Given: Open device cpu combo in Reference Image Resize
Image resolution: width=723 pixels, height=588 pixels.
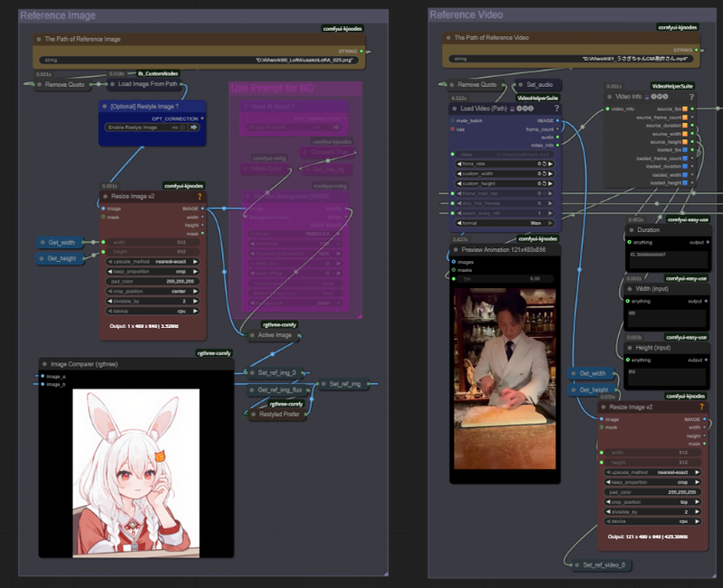Looking at the screenshot, I should click(153, 311).
